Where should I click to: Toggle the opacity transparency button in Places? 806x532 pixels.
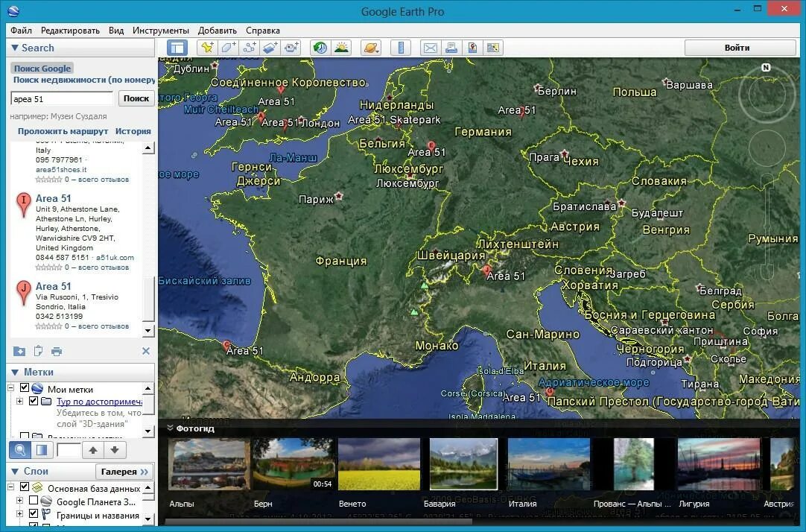tap(42, 450)
